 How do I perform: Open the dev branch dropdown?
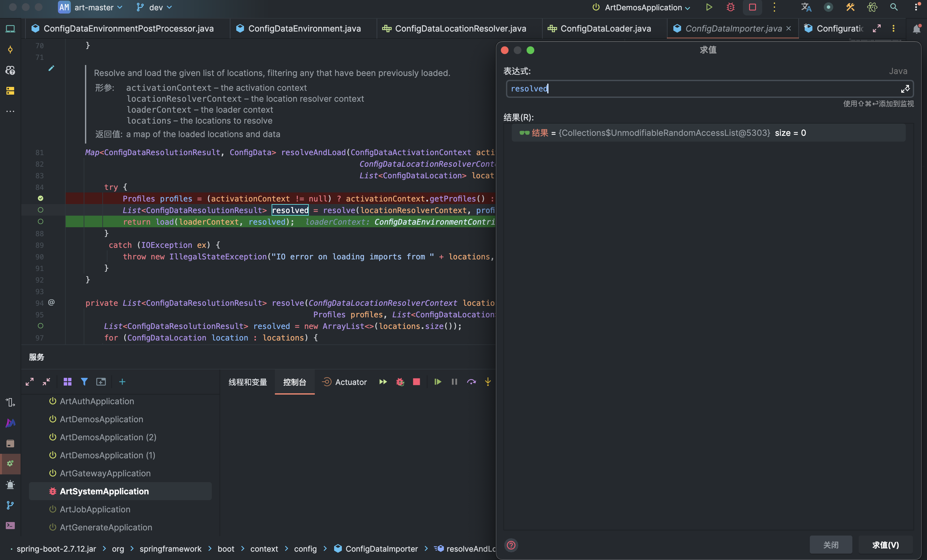[155, 7]
